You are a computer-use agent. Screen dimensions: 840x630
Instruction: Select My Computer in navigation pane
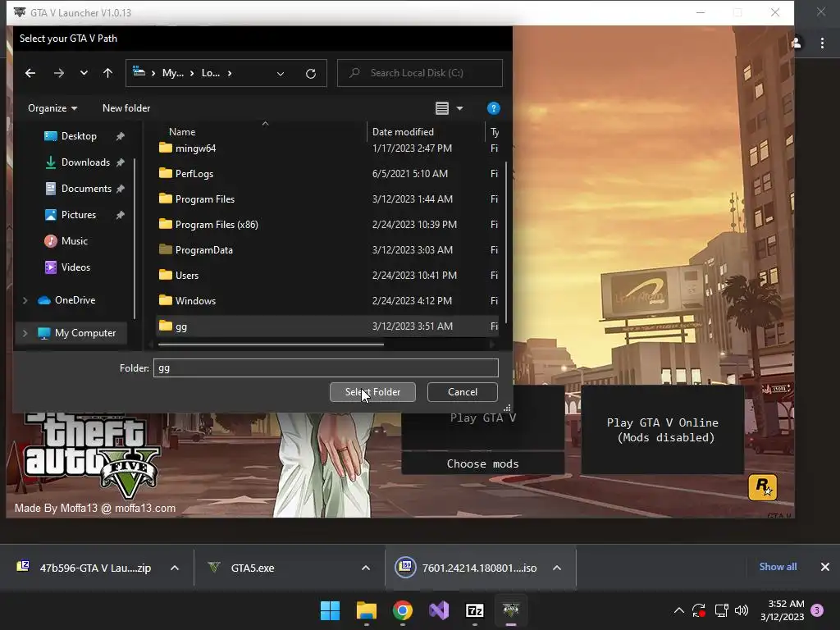point(84,333)
